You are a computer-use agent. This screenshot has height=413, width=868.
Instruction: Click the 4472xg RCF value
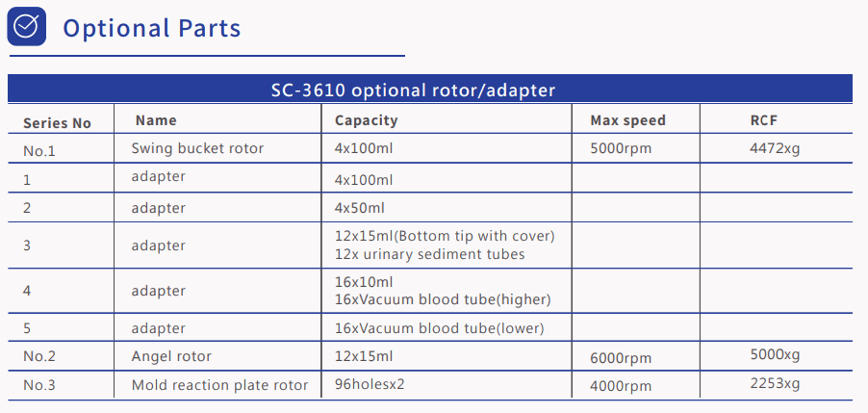[x=775, y=148]
